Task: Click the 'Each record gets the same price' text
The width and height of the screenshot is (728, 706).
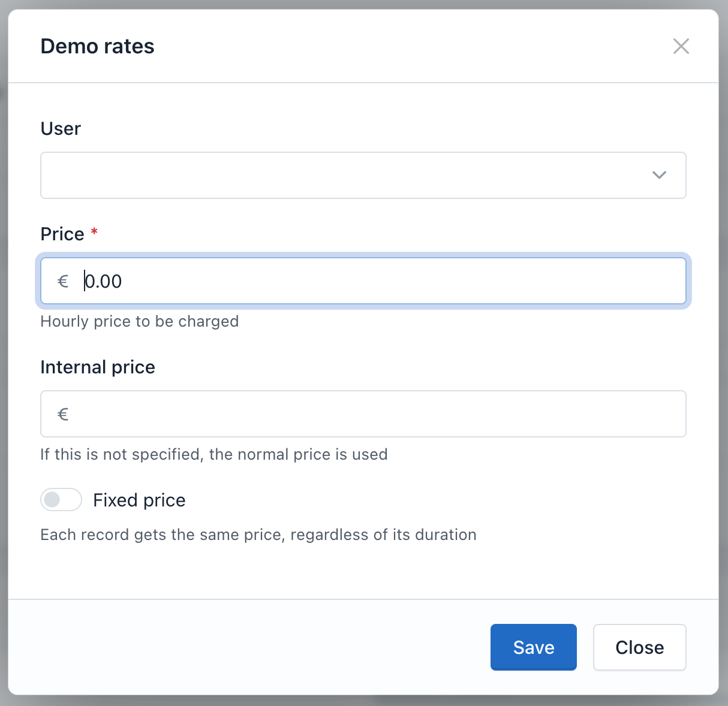Action: [x=258, y=535]
